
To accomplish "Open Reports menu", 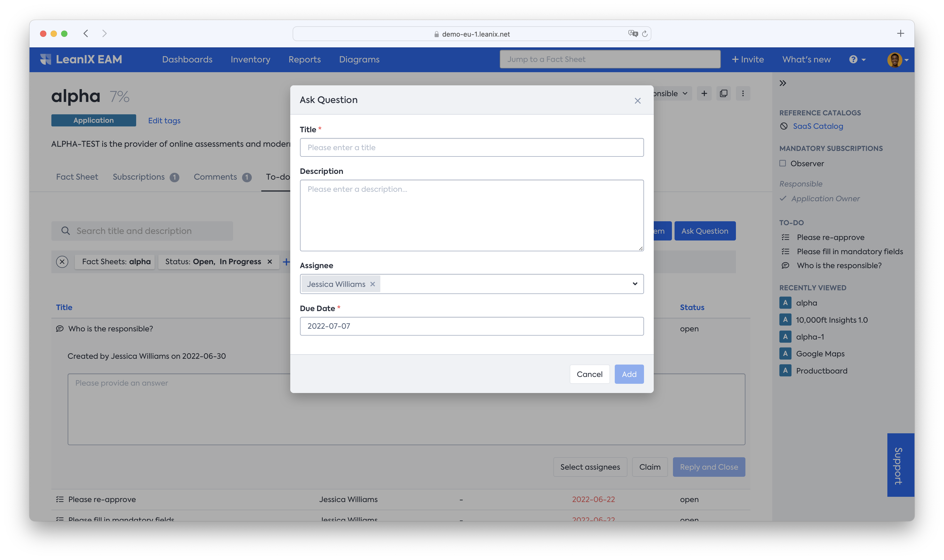I will (304, 60).
